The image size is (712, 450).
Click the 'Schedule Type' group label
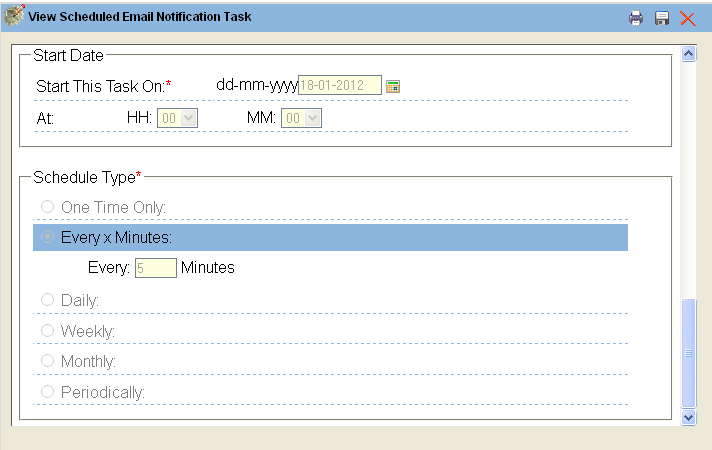[87, 177]
